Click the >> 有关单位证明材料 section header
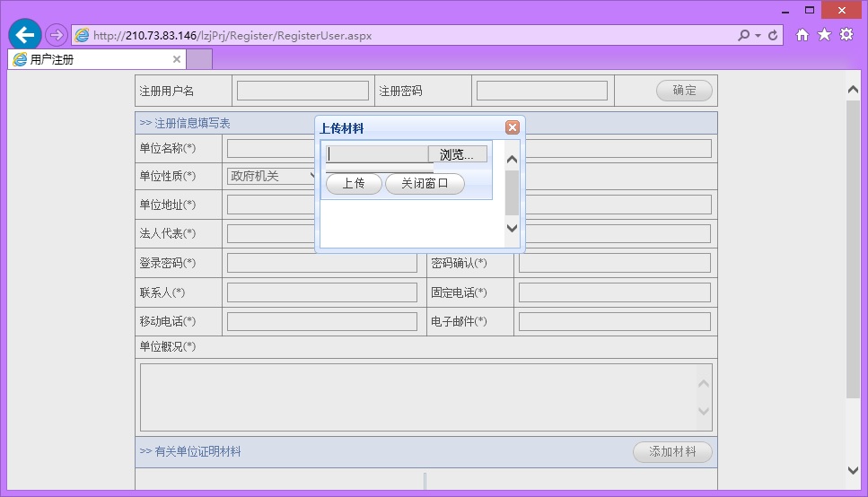This screenshot has height=497, width=868. 190,451
